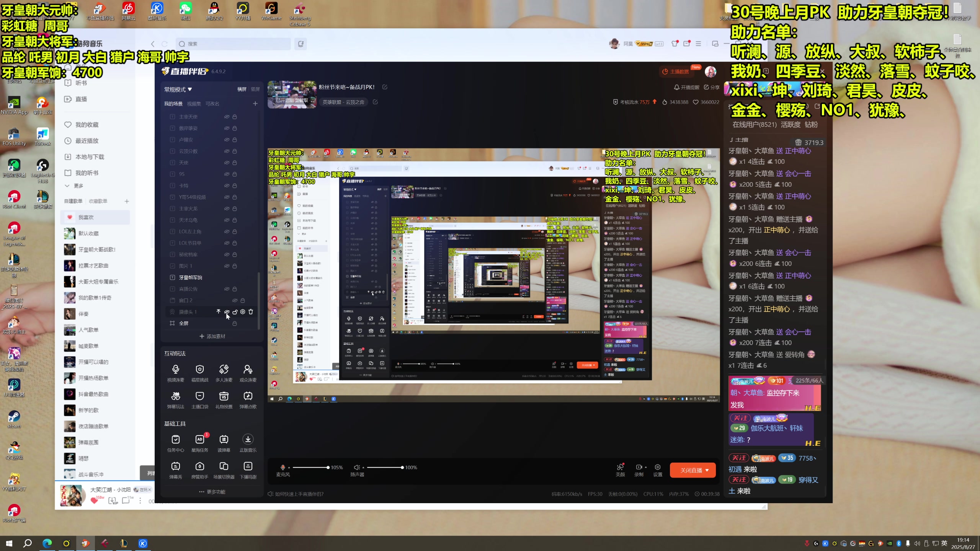
Task: Open the 房管助手 room manager assistant
Action: coord(199,470)
